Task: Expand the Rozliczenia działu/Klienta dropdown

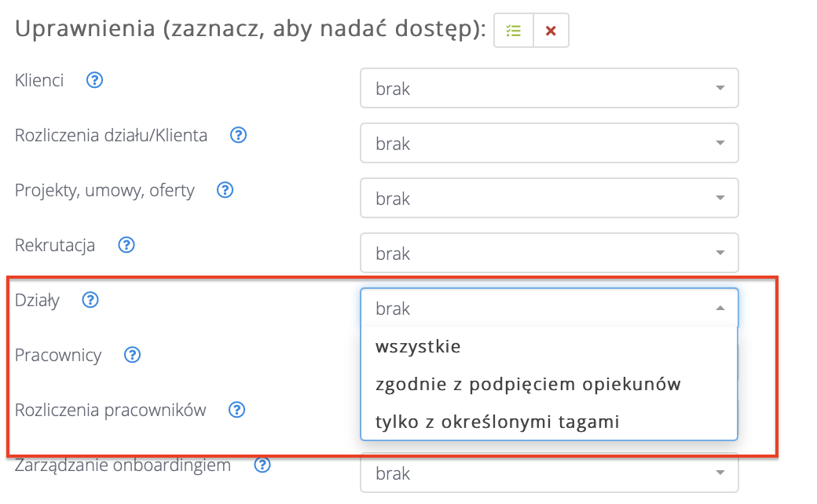Action: (549, 144)
